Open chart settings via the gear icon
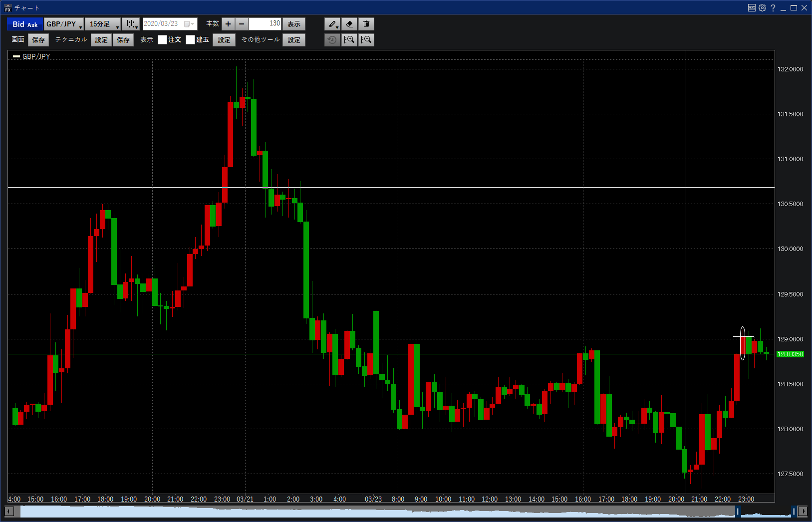Screen dimensions: 812x522 pos(762,7)
